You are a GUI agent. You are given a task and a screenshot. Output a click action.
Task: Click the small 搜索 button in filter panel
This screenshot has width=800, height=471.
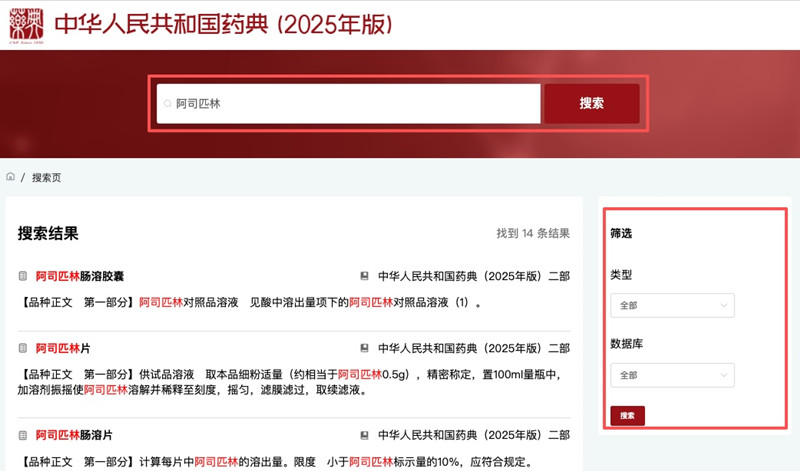[x=628, y=416]
